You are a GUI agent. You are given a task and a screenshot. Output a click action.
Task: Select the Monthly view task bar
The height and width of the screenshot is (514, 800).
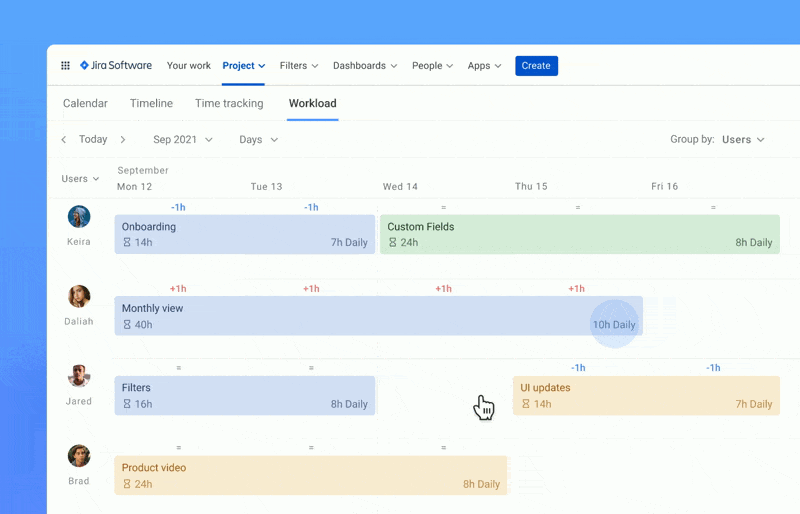[x=350, y=316]
